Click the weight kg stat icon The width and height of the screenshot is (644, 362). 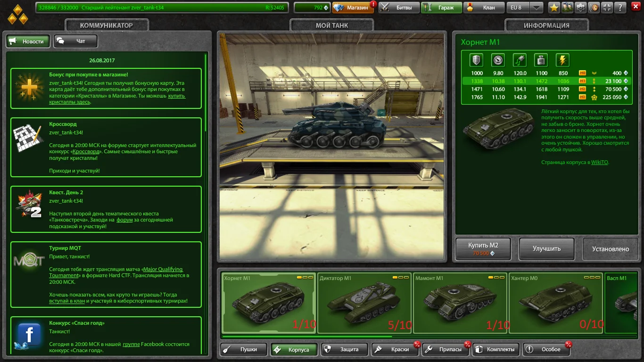541,60
